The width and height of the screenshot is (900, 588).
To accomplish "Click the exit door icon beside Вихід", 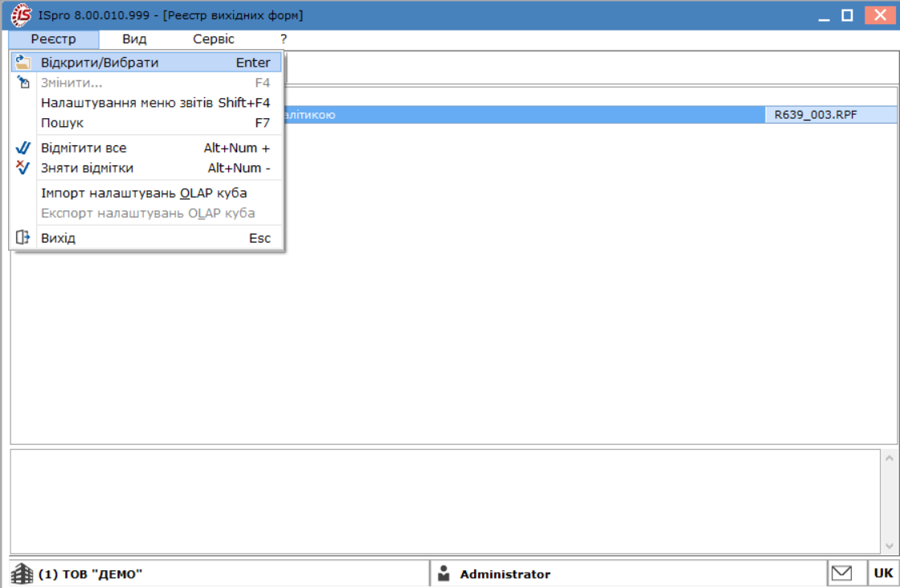I will click(23, 238).
